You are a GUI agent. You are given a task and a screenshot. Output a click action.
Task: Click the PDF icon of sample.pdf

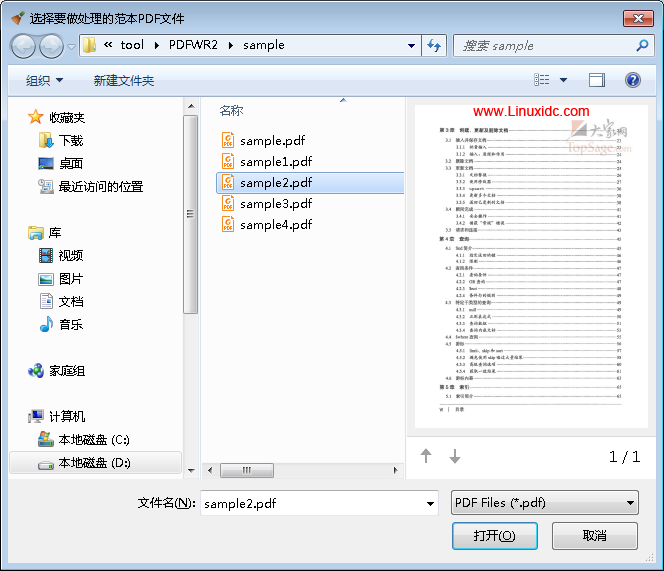pyautogui.click(x=228, y=140)
